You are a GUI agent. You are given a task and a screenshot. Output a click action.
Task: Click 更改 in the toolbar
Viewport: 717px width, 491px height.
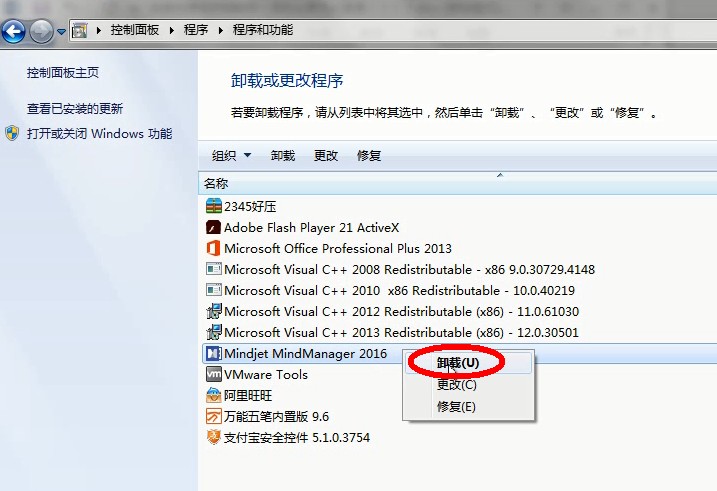[326, 156]
